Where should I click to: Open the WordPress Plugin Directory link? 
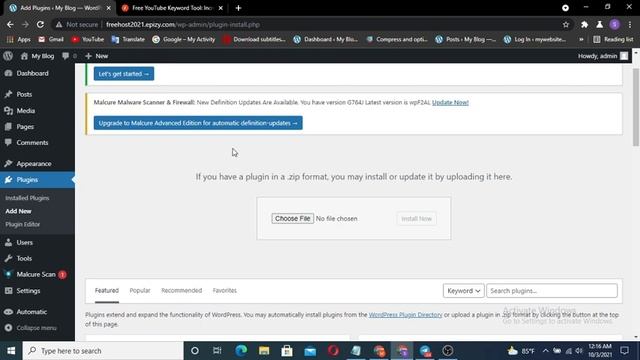pos(405,315)
